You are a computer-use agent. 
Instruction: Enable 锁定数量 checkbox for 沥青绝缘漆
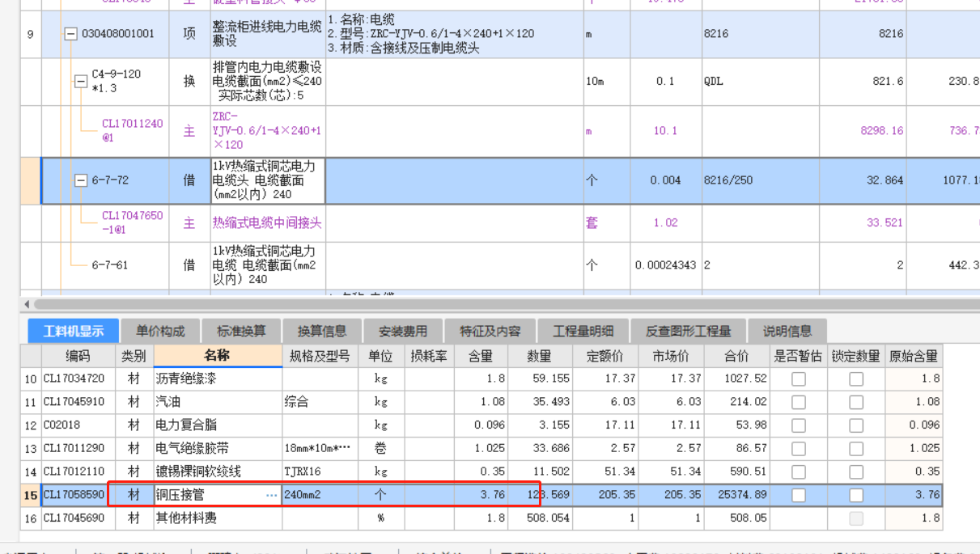[x=856, y=378]
